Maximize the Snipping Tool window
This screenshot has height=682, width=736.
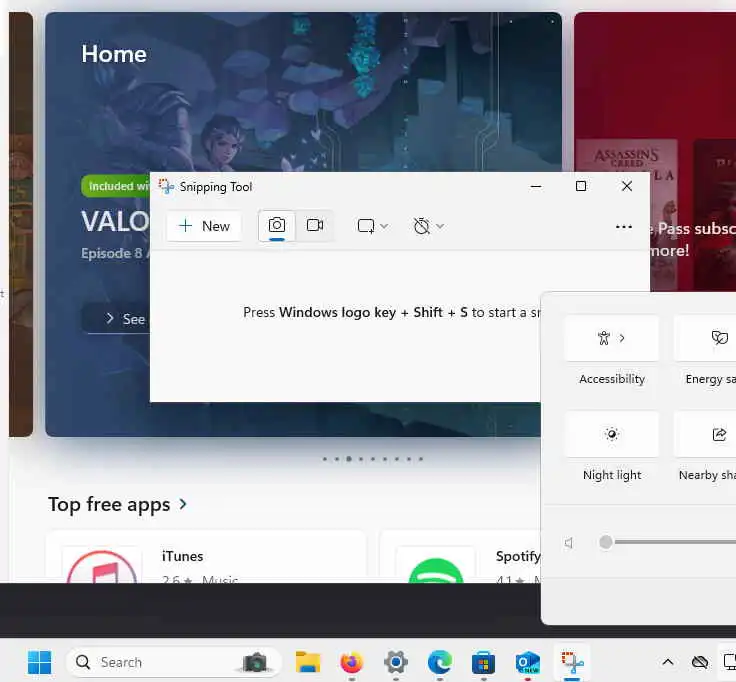click(581, 186)
